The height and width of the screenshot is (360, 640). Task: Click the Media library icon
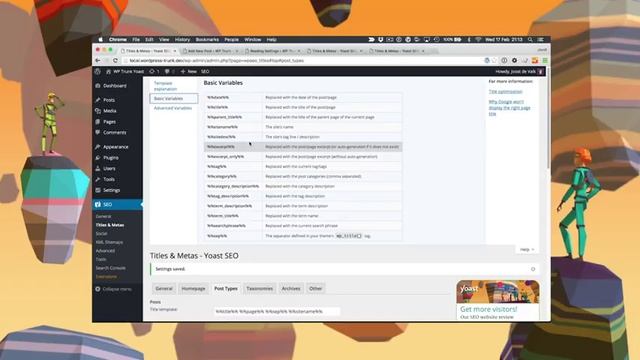point(98,111)
